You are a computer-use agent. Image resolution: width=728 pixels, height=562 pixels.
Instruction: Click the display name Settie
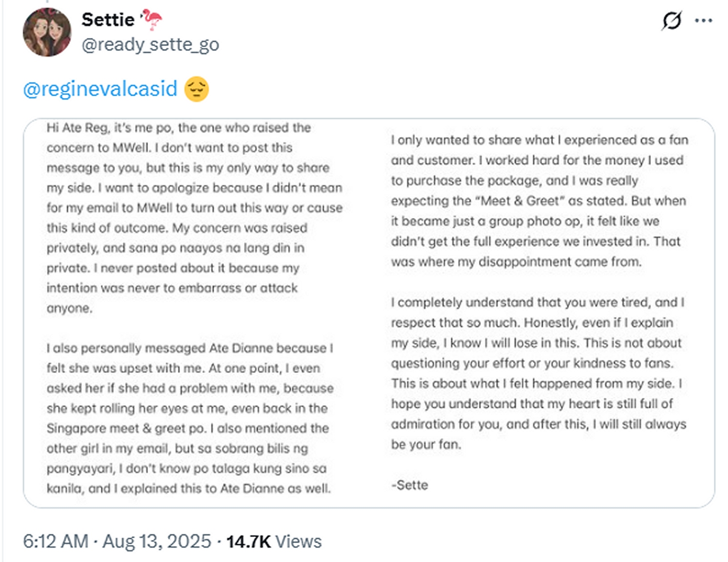(x=108, y=19)
